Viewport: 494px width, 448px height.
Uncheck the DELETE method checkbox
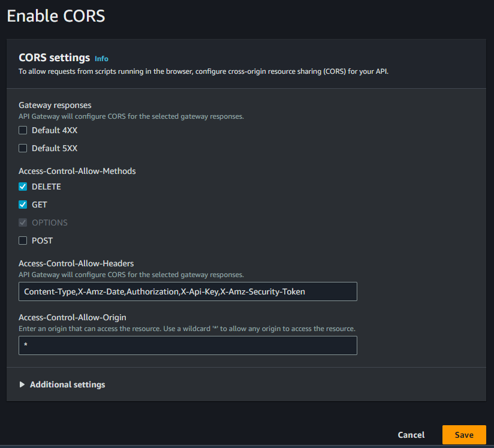pyautogui.click(x=23, y=187)
